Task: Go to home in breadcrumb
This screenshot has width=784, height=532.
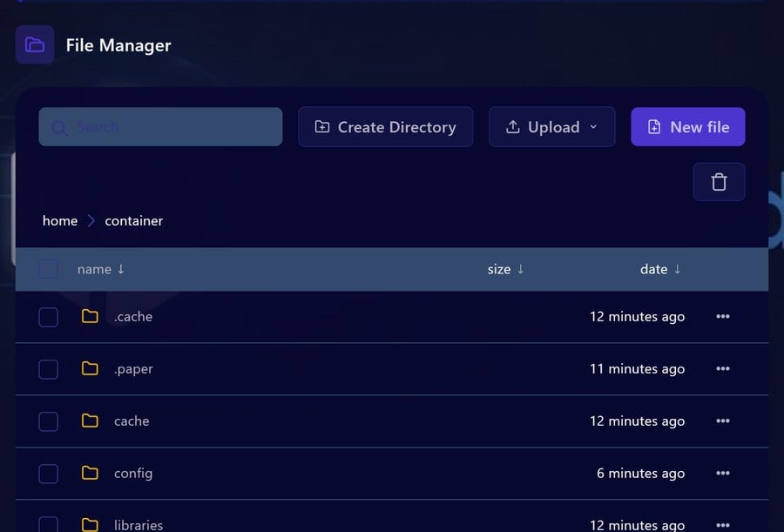Action: (x=60, y=220)
